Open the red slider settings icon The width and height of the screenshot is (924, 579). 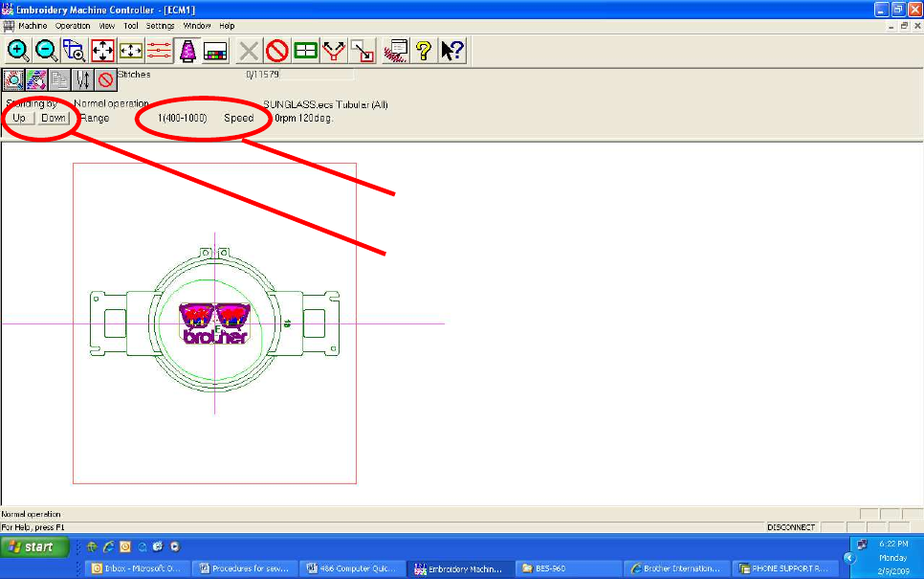coord(159,51)
